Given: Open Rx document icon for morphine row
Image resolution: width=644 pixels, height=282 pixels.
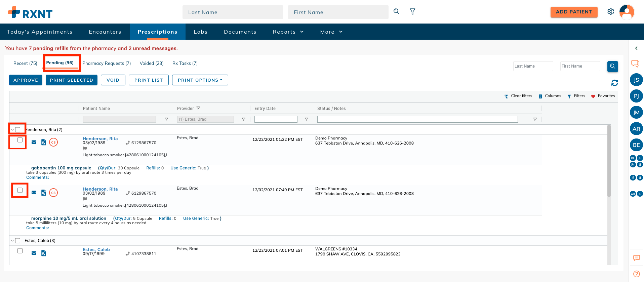Looking at the screenshot, I should click(44, 193).
